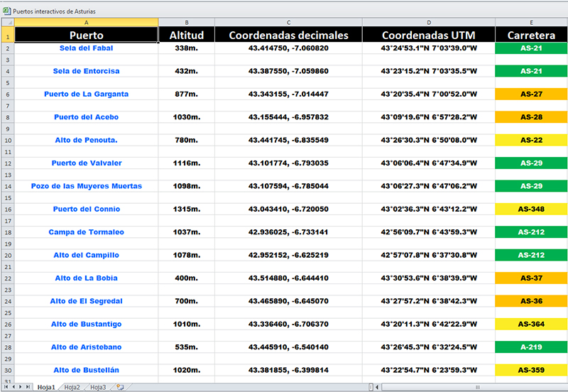Switch to the Hoja3 sheet tab
This screenshot has width=568, height=392.
pyautogui.click(x=98, y=387)
